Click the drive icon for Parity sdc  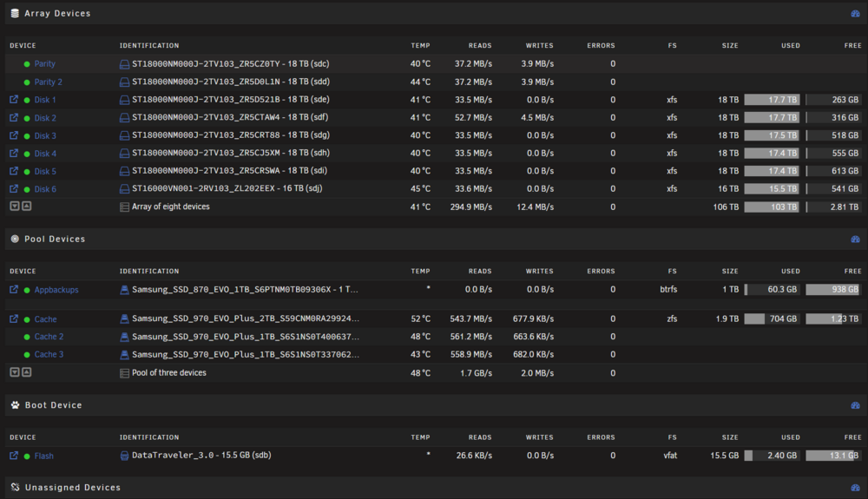coord(124,64)
